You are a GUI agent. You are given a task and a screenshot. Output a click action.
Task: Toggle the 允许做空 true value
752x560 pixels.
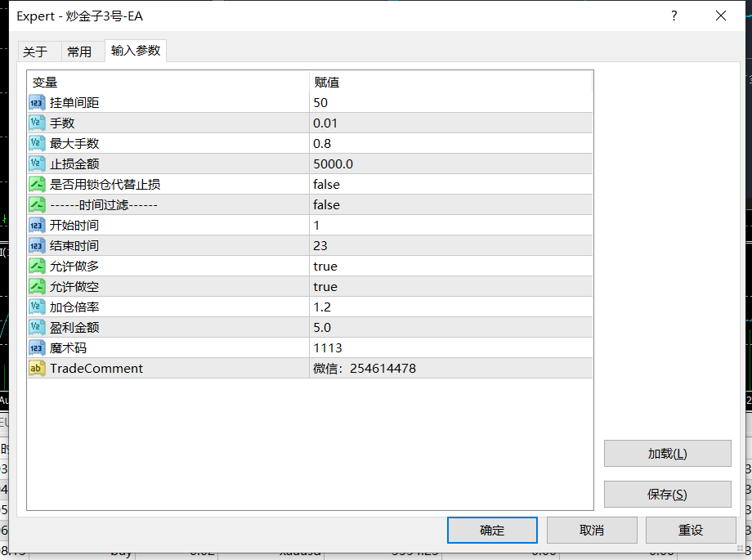[451, 286]
